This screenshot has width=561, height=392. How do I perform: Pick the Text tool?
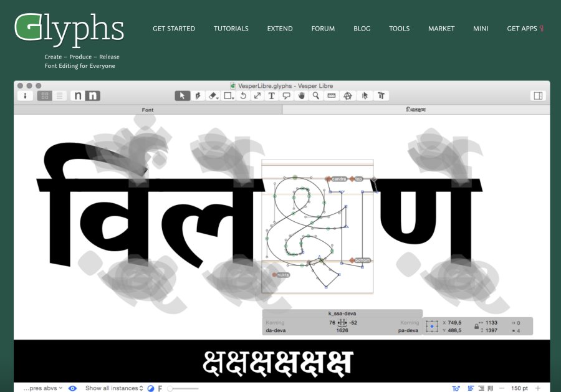272,95
